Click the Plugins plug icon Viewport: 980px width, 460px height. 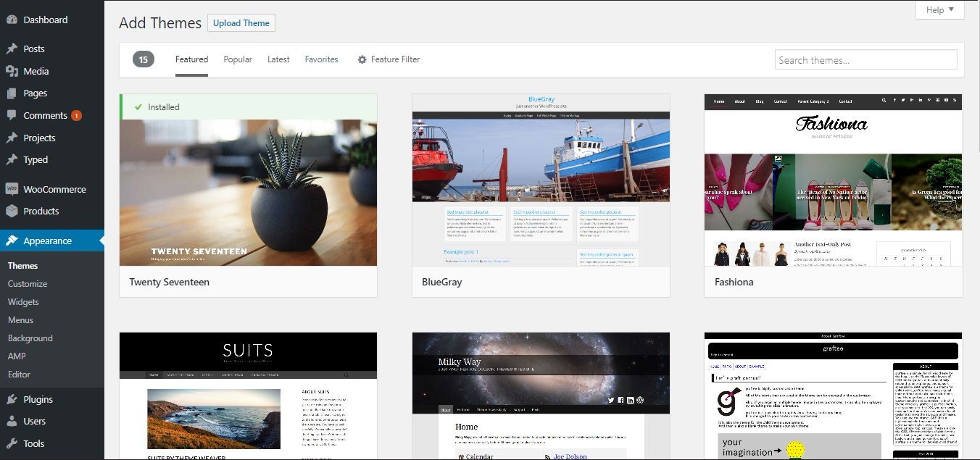coord(12,399)
